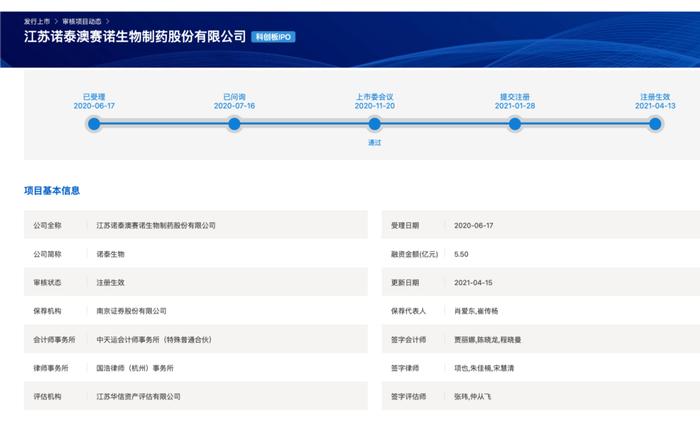This screenshot has height=425, width=700.
Task: Click the 保荐代表人 field label
Action: [x=408, y=311]
